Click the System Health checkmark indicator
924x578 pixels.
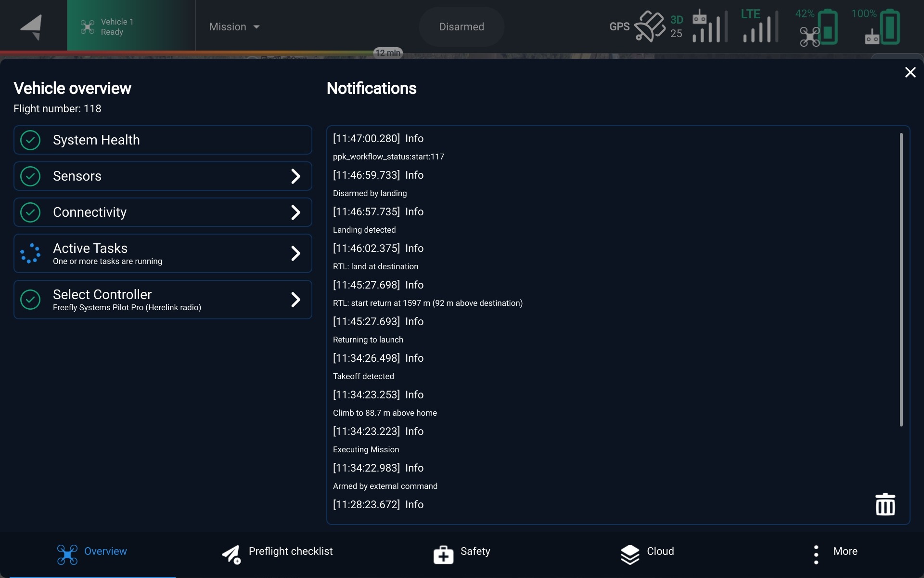(30, 140)
